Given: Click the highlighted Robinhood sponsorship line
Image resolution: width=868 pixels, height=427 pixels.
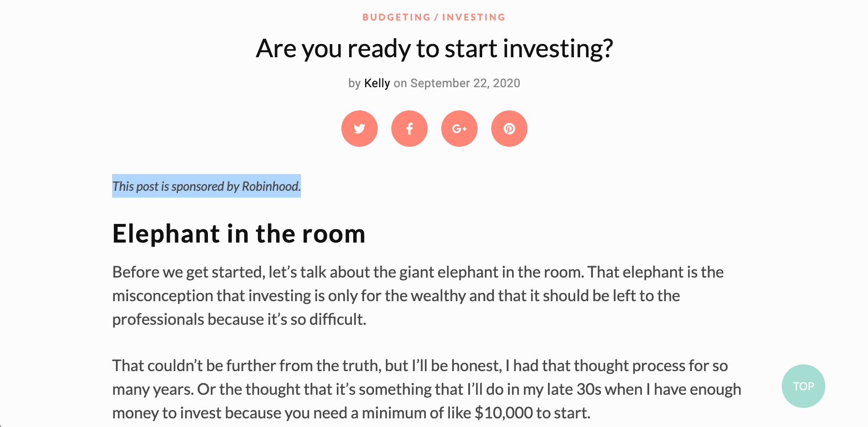Looking at the screenshot, I should pyautogui.click(x=207, y=186).
